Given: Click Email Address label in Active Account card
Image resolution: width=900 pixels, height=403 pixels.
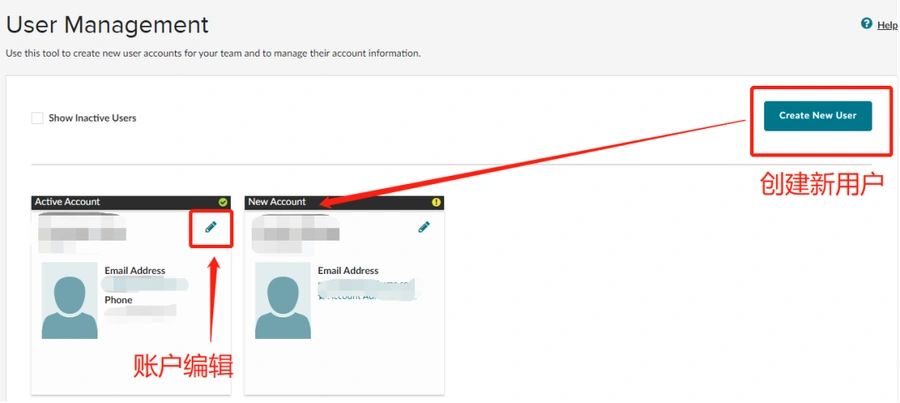Looking at the screenshot, I should click(x=135, y=270).
